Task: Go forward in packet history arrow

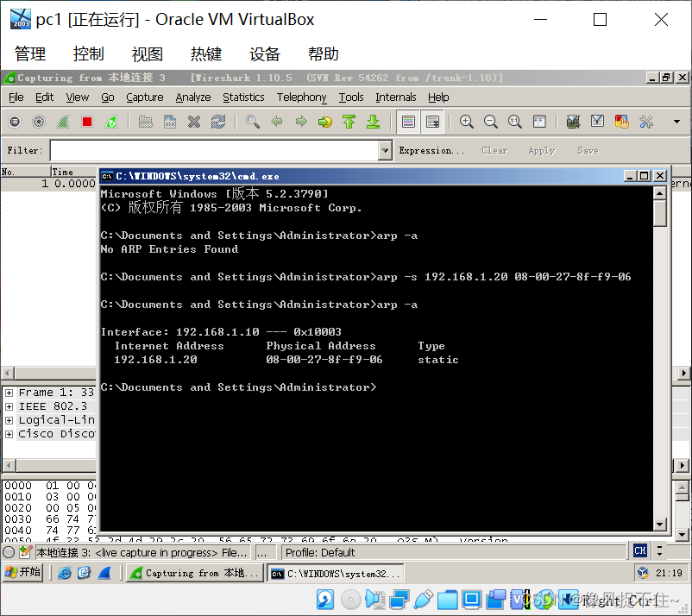Action: pos(301,122)
